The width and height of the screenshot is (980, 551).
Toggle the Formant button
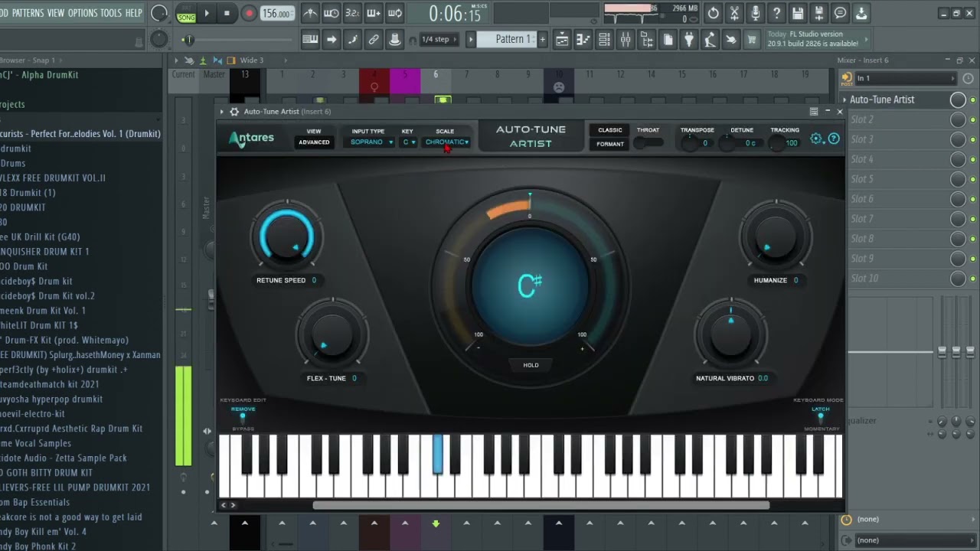[x=610, y=144]
